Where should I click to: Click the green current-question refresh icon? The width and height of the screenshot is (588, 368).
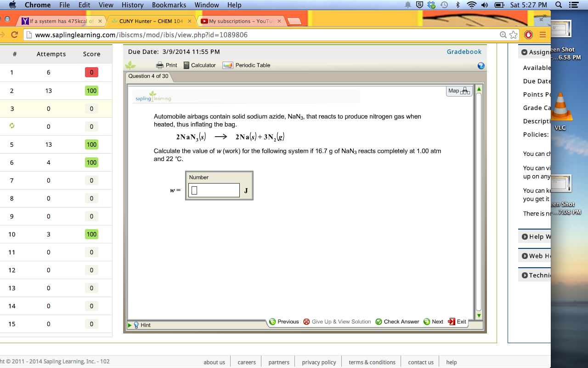(x=12, y=126)
